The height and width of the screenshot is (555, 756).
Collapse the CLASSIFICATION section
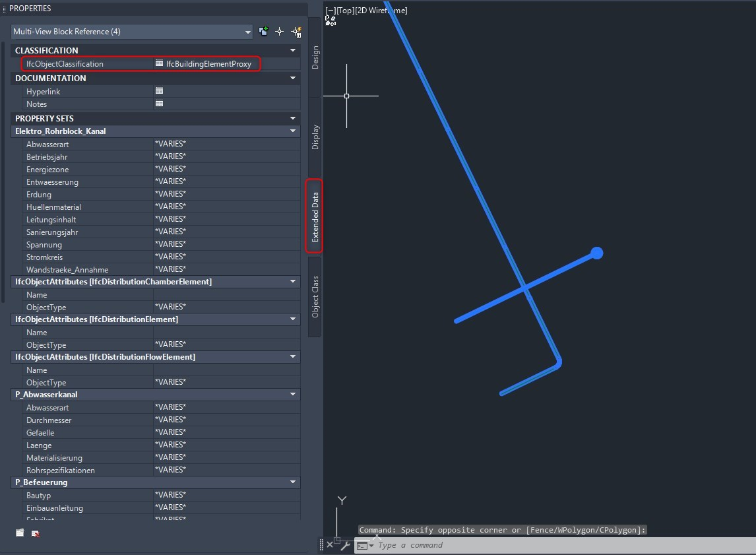pos(292,50)
